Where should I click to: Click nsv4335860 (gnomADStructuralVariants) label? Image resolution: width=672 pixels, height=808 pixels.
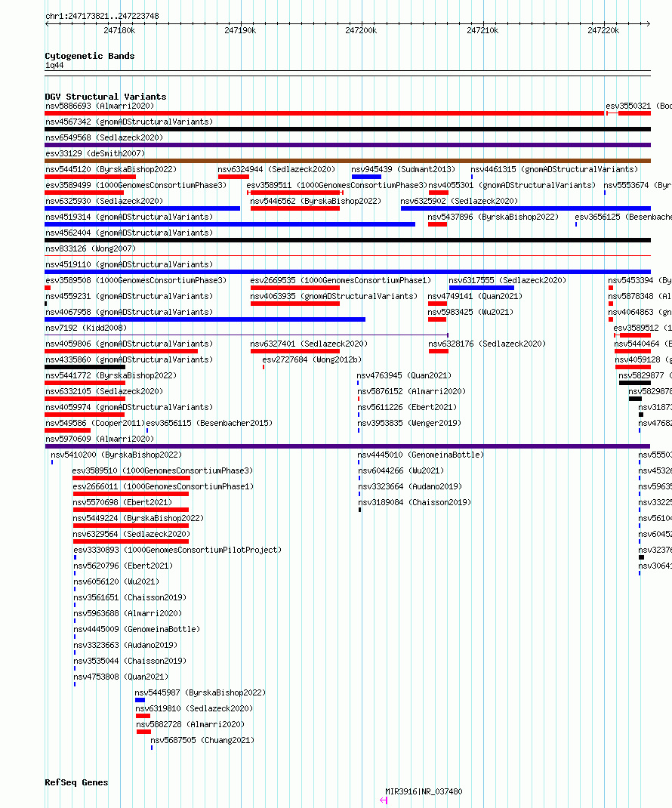tap(129, 359)
